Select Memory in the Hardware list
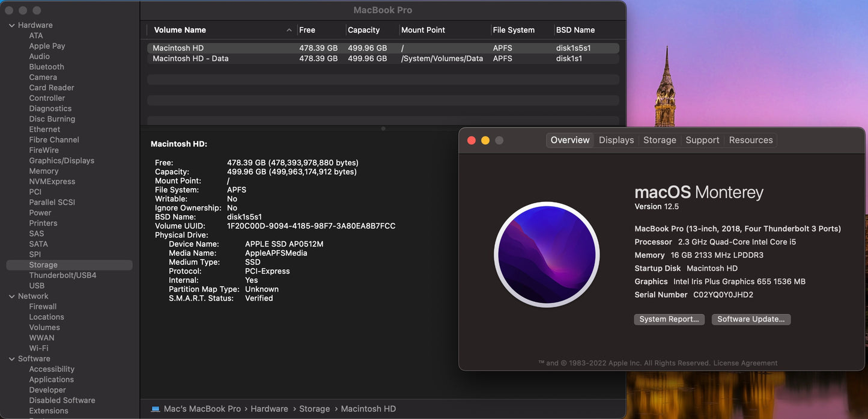868x419 pixels. [x=43, y=171]
